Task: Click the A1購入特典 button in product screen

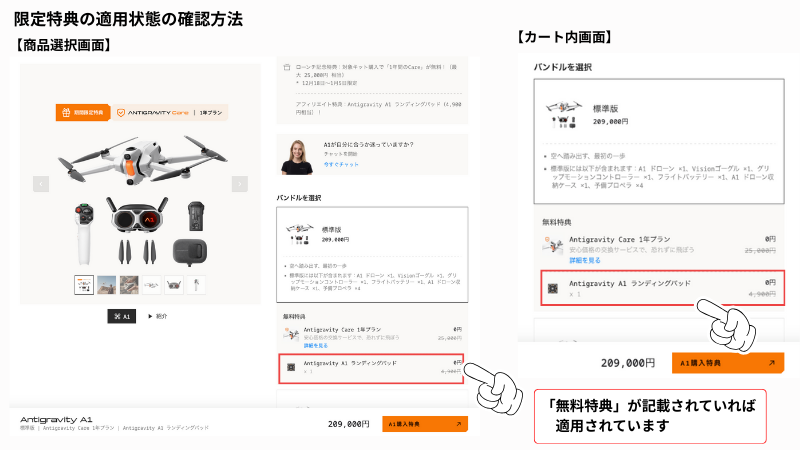Action: point(424,424)
